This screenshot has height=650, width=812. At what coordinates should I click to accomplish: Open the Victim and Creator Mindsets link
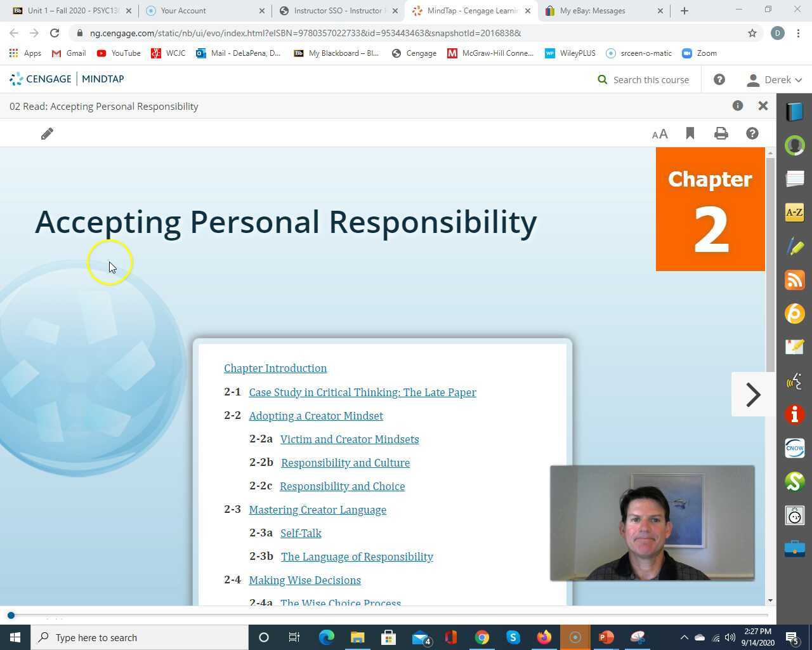tap(350, 439)
